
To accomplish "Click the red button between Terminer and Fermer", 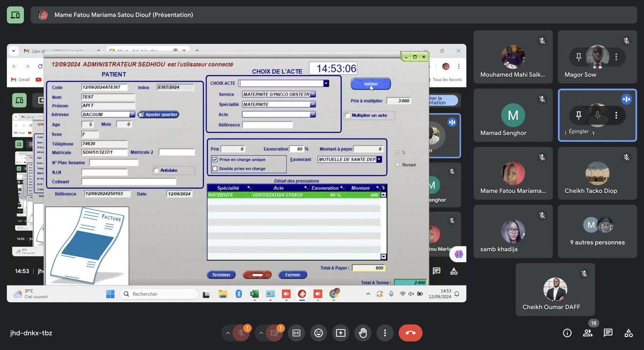I will 257,275.
